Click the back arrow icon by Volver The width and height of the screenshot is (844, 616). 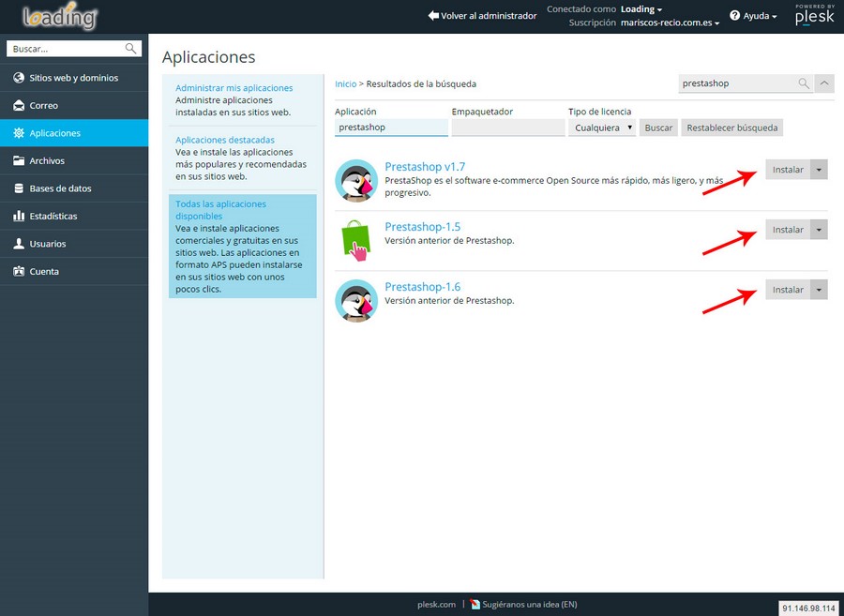pos(433,16)
